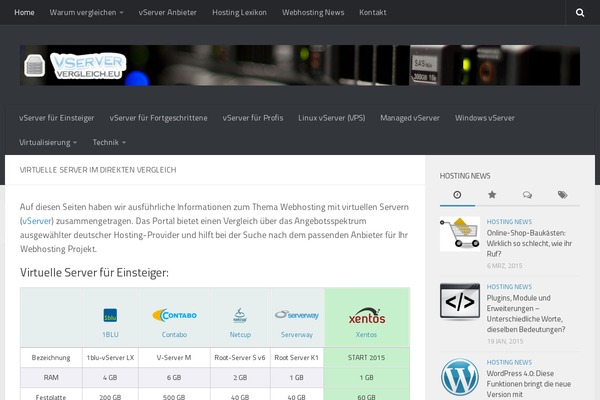Select the tags icon tab
Screen dimensions: 600x400
(562, 195)
